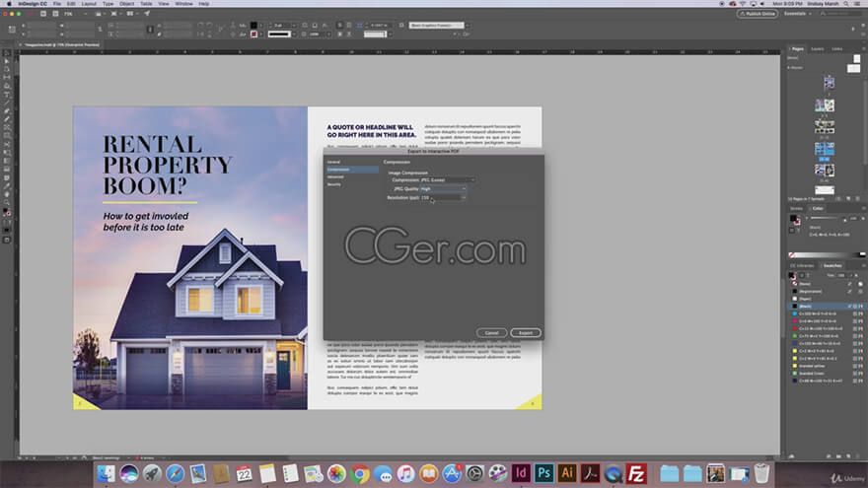Screen dimensions: 868x488
Task: Open the Object menu
Action: (x=127, y=4)
